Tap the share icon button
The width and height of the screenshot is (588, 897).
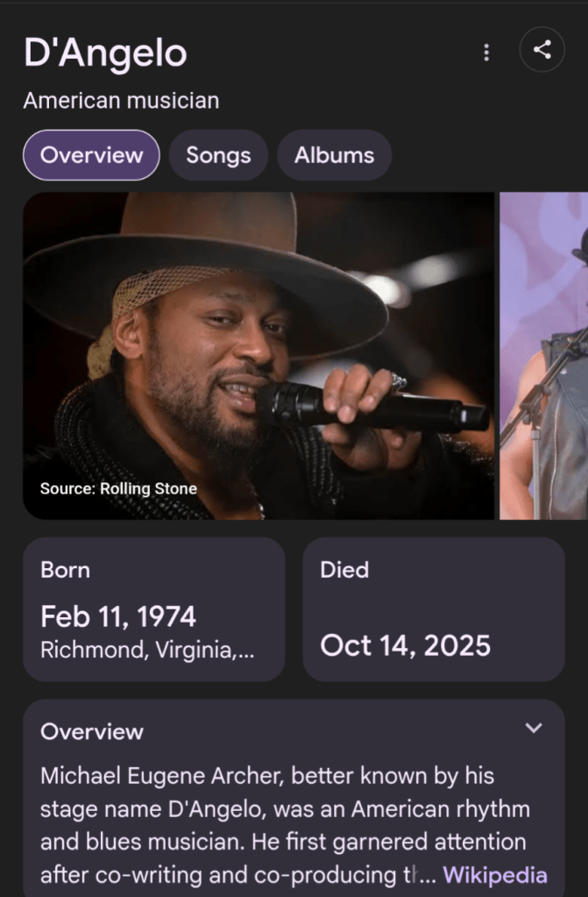pos(542,50)
